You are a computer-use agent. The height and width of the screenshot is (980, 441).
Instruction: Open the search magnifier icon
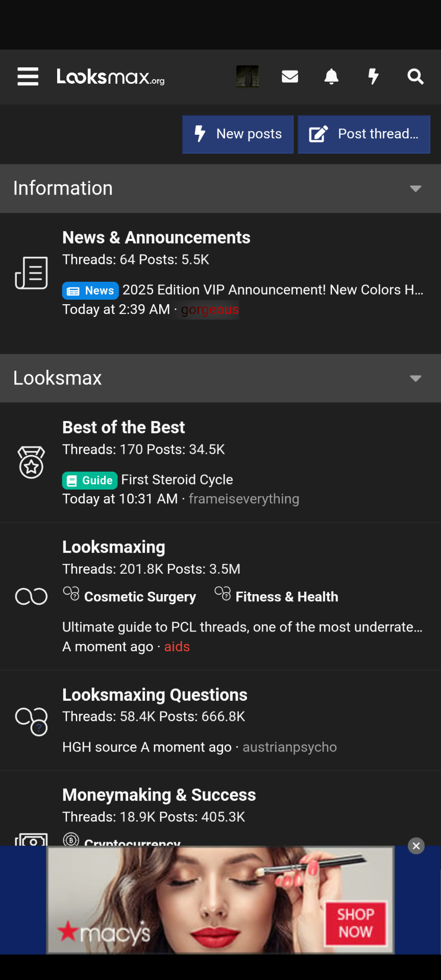(415, 77)
